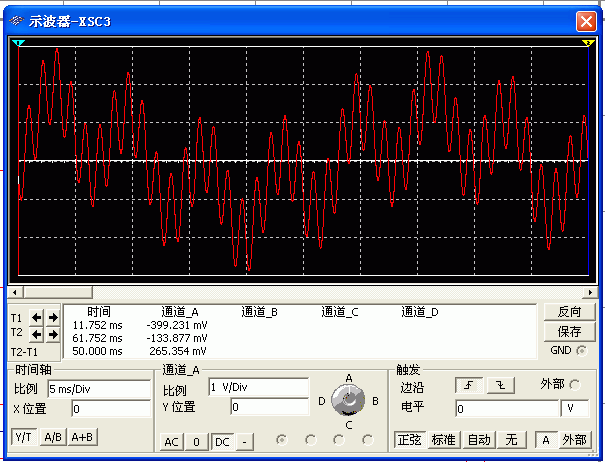
Task: Open the trigger level unit V box
Action: tap(574, 409)
